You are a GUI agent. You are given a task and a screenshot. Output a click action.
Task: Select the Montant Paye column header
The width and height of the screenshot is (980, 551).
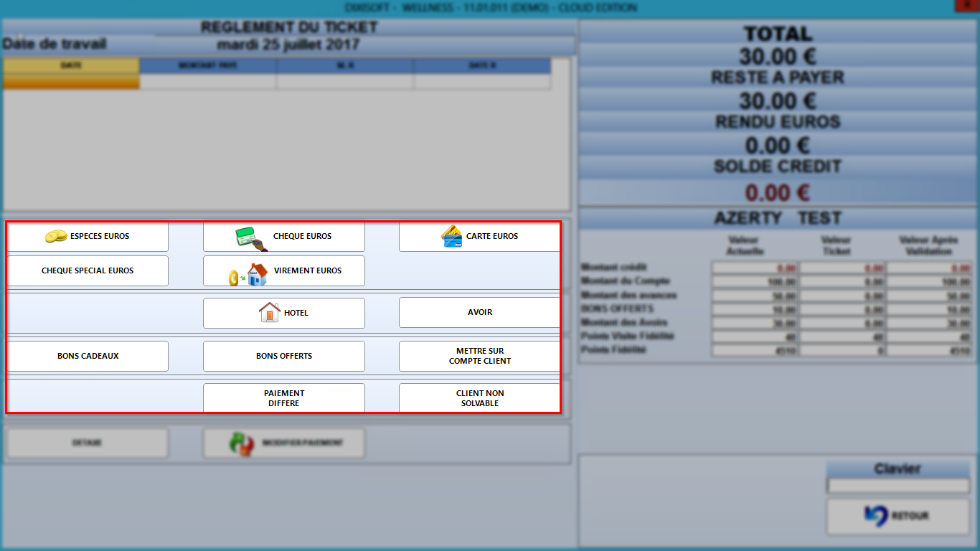tap(208, 65)
